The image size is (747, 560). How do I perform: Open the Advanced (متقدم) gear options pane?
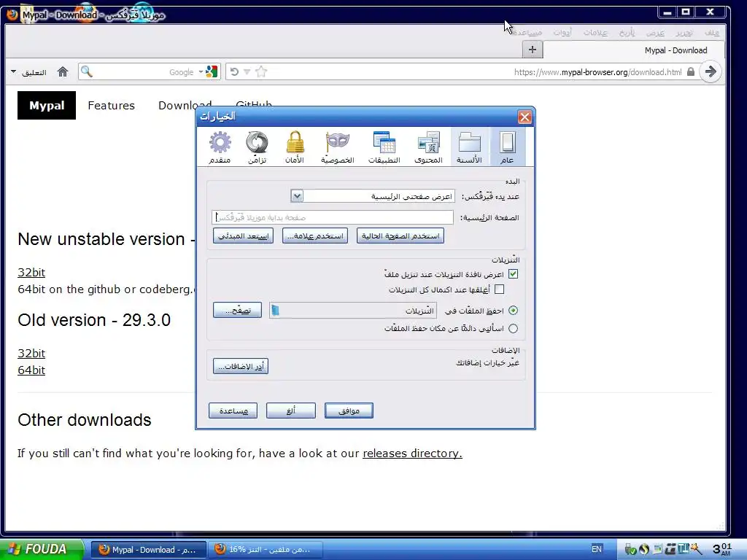coord(220,147)
